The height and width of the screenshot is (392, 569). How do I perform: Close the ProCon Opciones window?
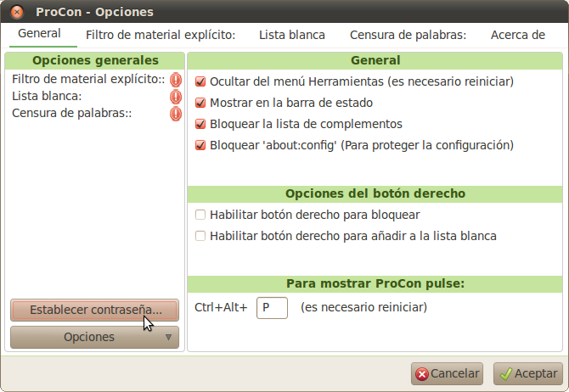pos(17,12)
